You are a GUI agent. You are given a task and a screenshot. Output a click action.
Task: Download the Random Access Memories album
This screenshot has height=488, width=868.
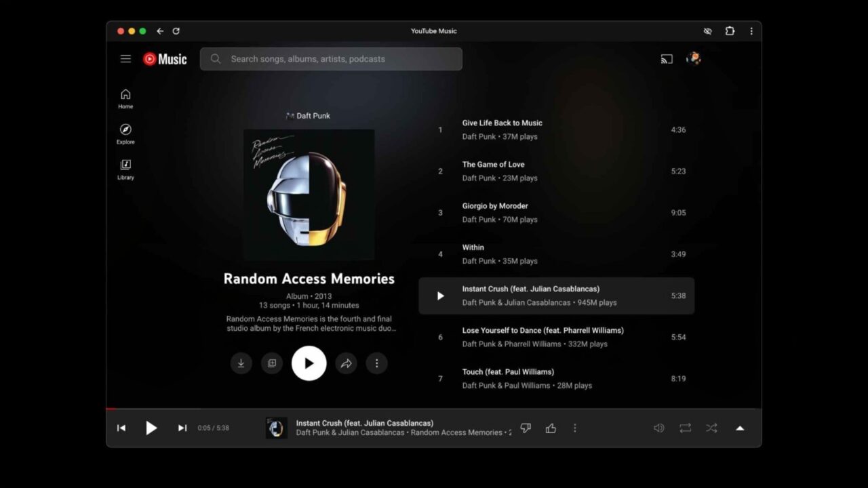point(241,363)
